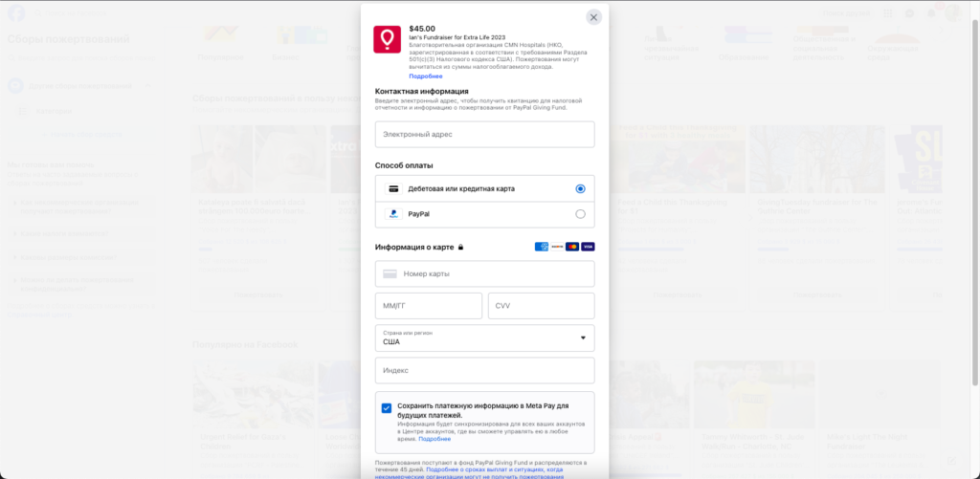Viewport: 980px width, 479px height.
Task: Click the Электронный адрес input field
Action: (484, 134)
